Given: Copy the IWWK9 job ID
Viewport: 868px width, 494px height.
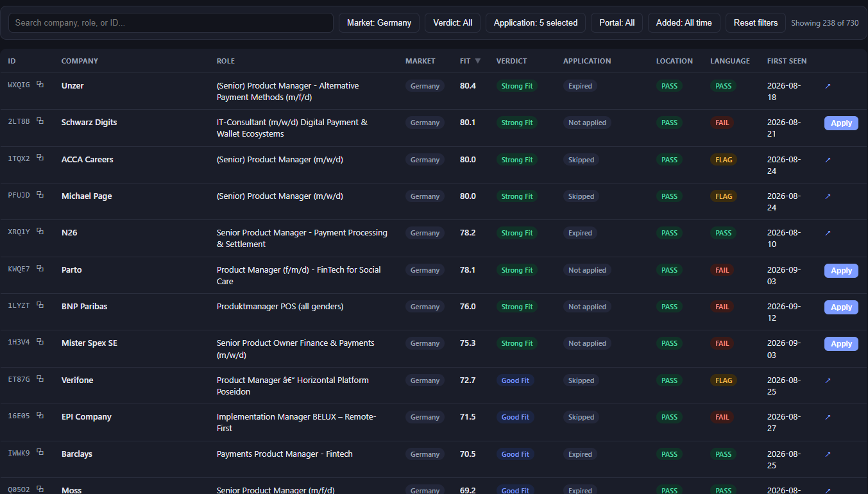Looking at the screenshot, I should [x=40, y=452].
